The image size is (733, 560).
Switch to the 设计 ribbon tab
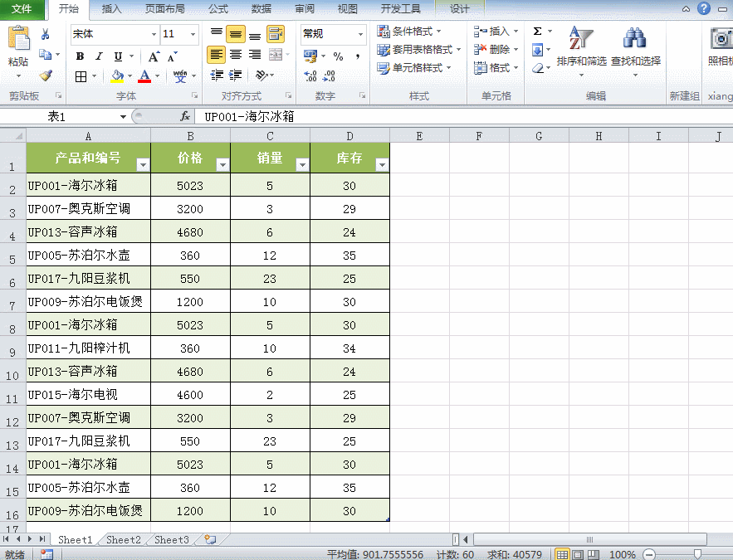tap(460, 9)
